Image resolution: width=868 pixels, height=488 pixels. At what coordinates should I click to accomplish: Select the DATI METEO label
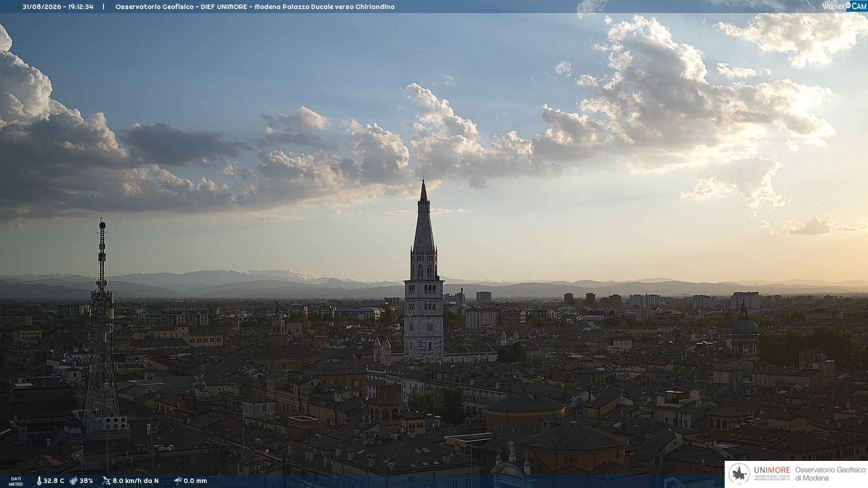[16, 481]
